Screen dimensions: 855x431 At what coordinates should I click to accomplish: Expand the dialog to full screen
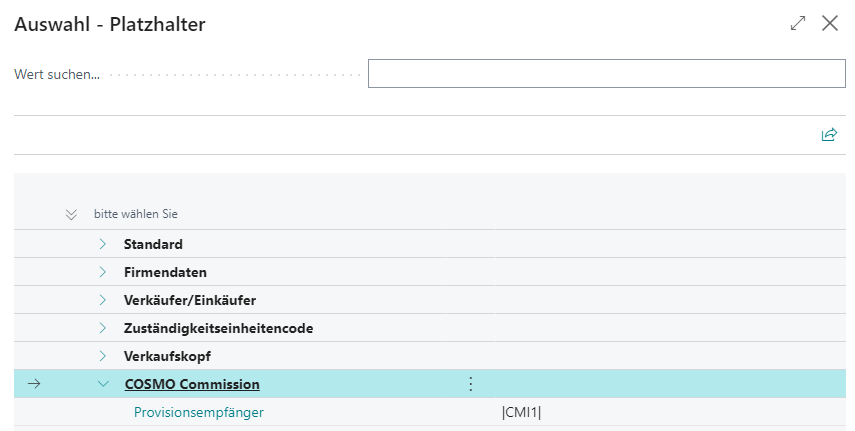[x=797, y=23]
